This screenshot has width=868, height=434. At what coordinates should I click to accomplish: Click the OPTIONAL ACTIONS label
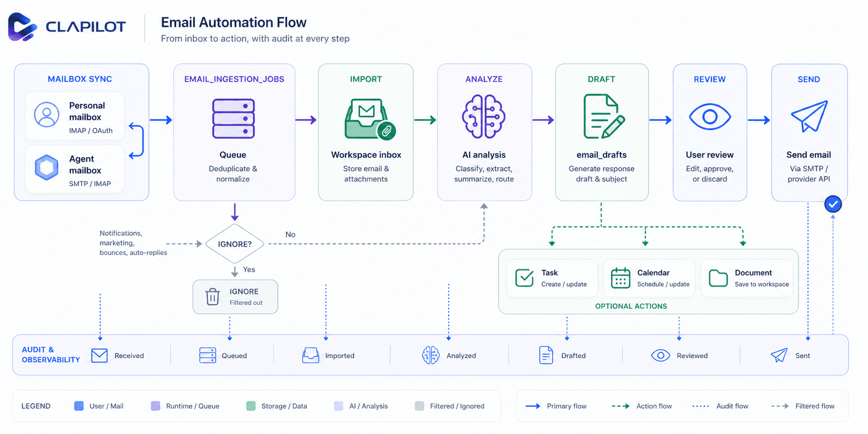tap(631, 306)
